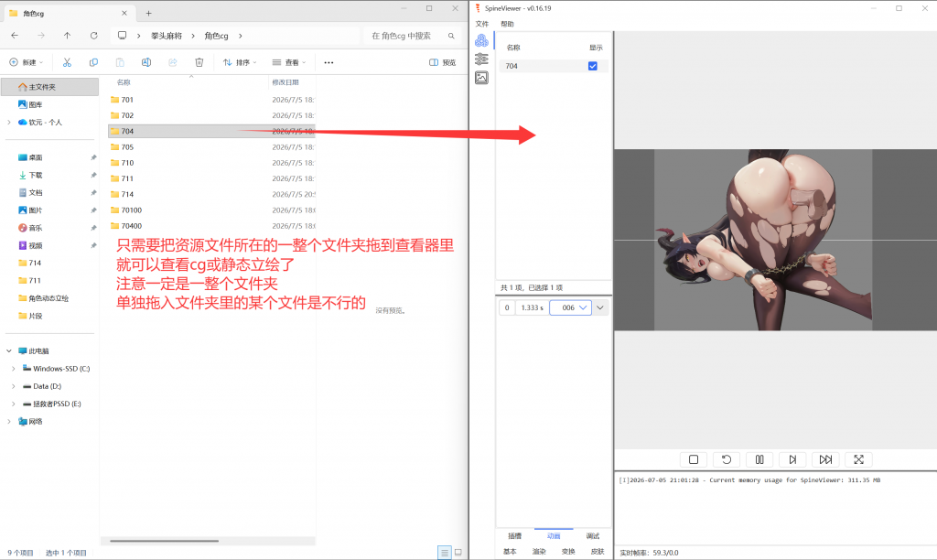Screen dimensions: 937x560
Task: Switch to the 皮肤 tab in SpineViewer
Action: [597, 552]
